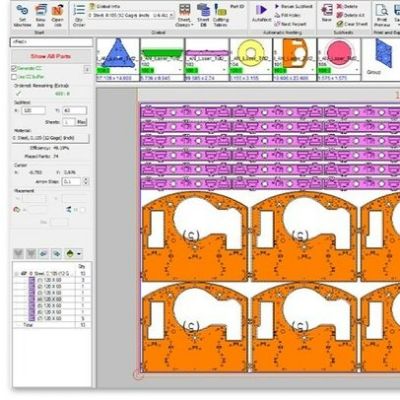Click the mirror icon under Placement
This screenshot has width=400, height=400.
coord(69,210)
